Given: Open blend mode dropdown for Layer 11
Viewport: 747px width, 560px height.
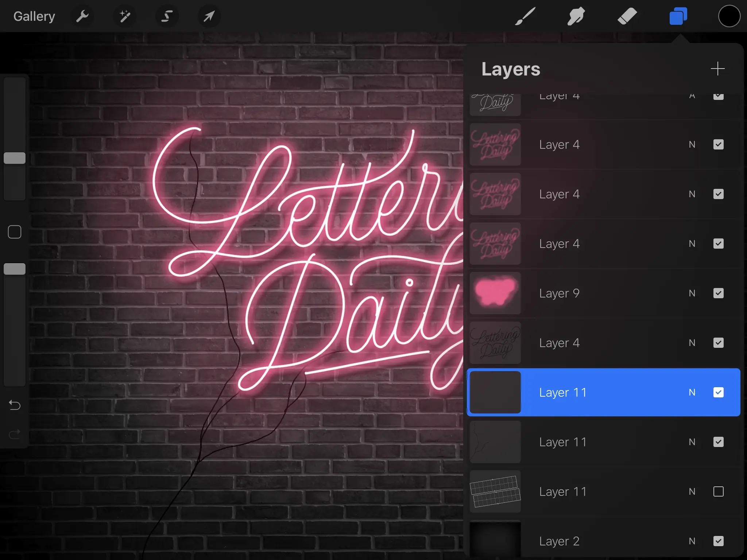Looking at the screenshot, I should [692, 392].
